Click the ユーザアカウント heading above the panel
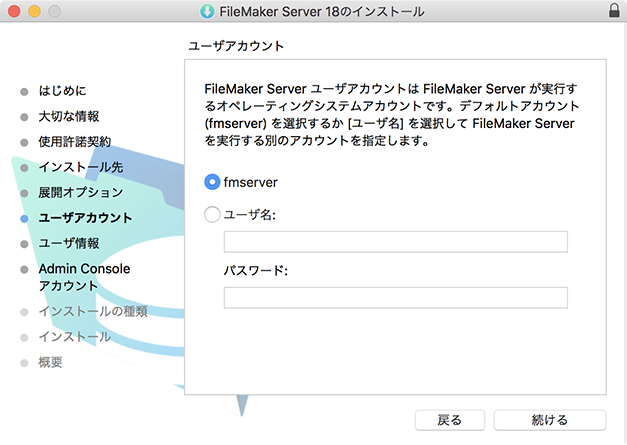Viewport: 627px width, 445px height. (x=236, y=46)
